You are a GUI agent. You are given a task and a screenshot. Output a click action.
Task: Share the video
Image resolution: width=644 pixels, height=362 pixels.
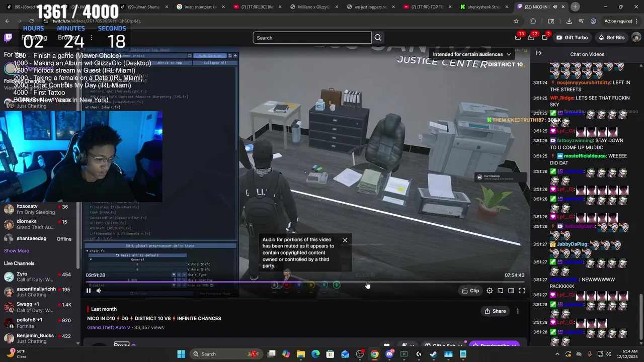(495, 311)
